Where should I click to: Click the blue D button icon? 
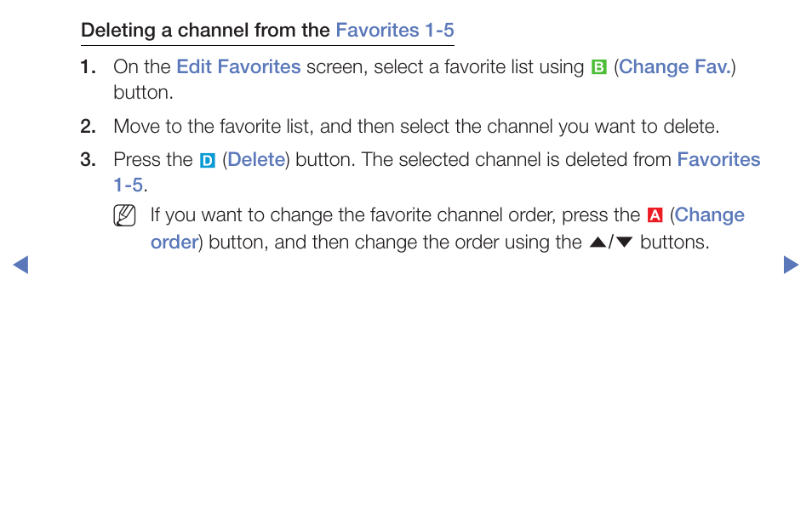[207, 161]
